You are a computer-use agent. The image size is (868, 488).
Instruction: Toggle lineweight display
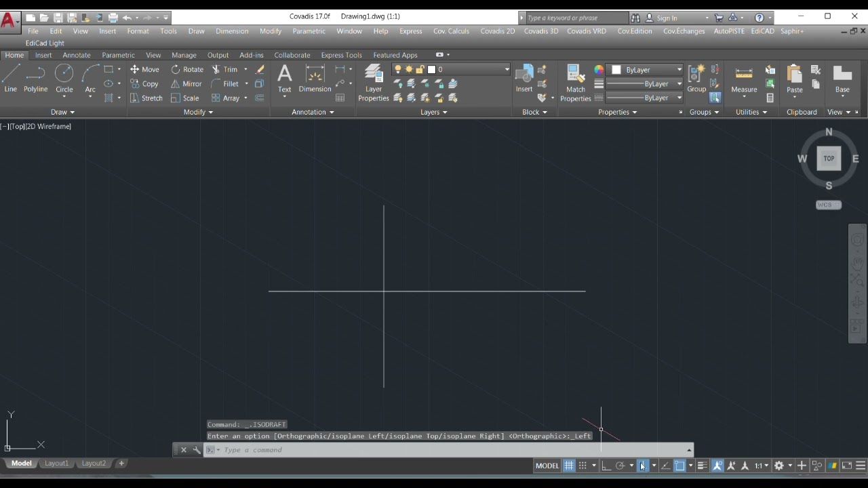(x=702, y=466)
